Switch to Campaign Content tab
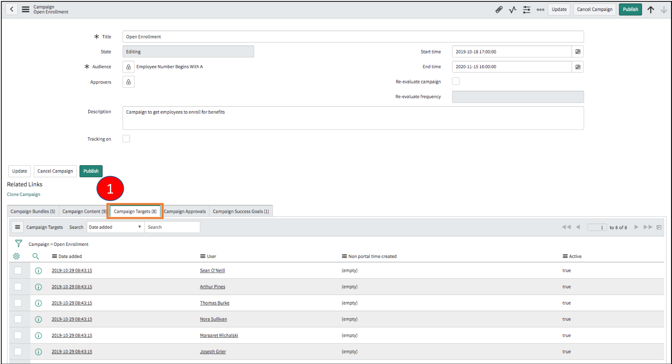The width and height of the screenshot is (672, 364). coord(84,211)
